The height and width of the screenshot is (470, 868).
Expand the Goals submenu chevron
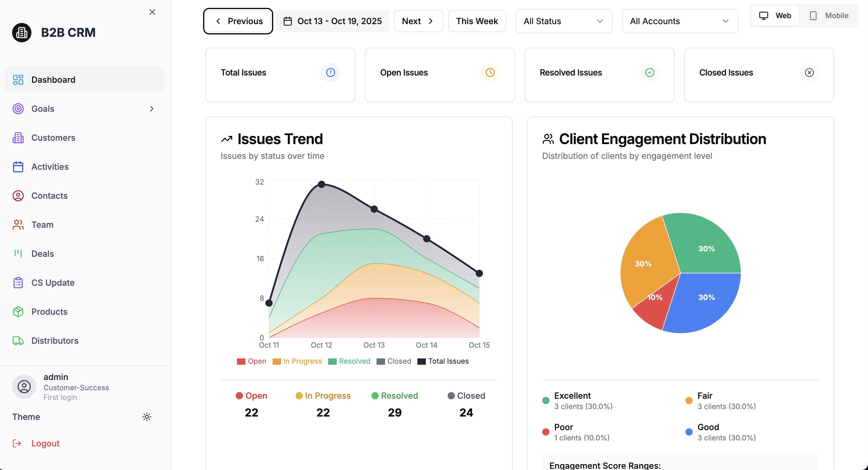[151, 109]
